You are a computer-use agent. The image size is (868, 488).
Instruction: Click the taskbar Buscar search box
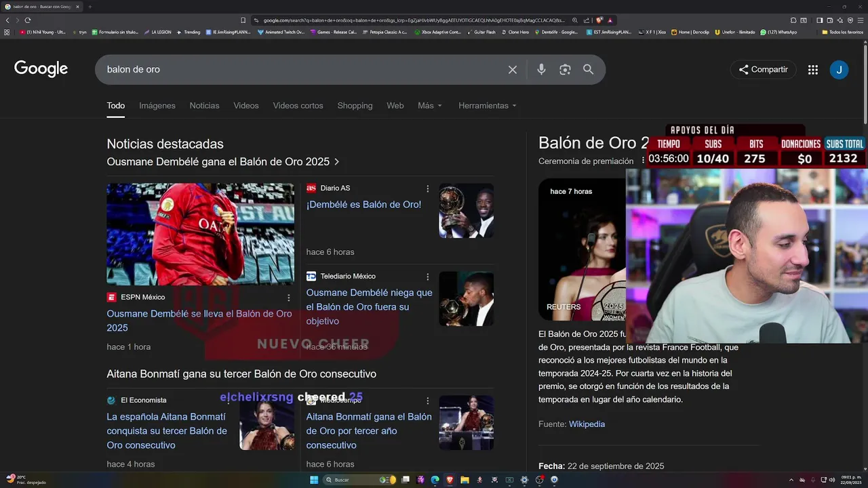359,480
